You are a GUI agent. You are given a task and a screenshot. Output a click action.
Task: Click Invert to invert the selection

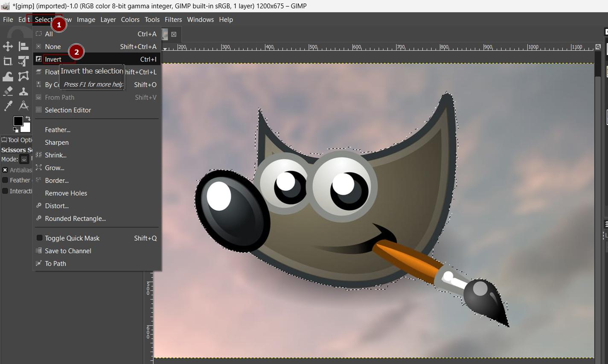tap(97, 59)
